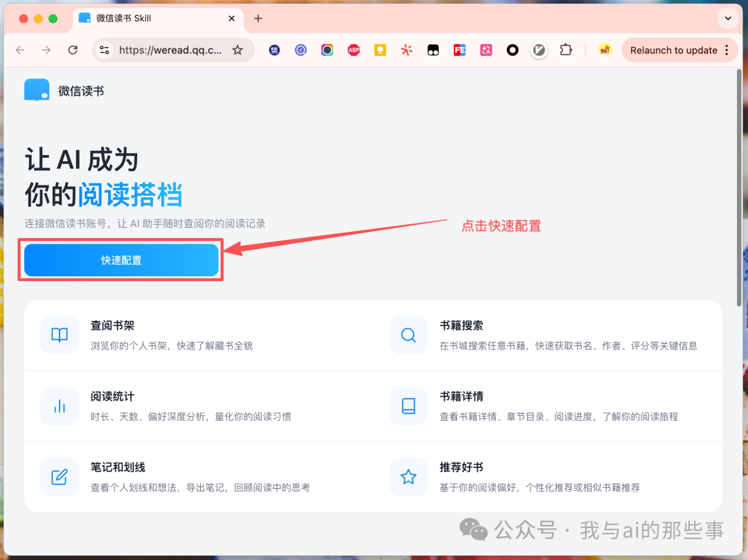The height and width of the screenshot is (560, 748).
Task: Click the text 浏览你的个人书架，快速了解藏书全貌
Action: point(172,345)
